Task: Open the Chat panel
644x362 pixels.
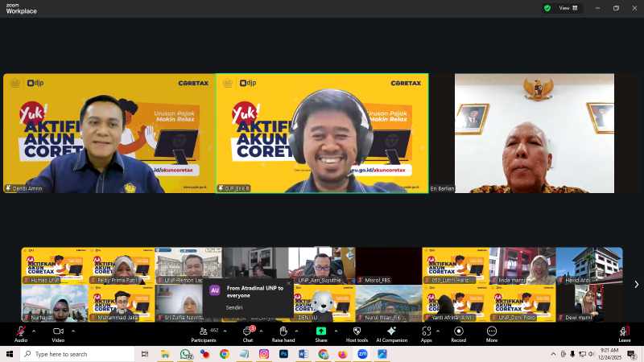Action: tap(248, 331)
